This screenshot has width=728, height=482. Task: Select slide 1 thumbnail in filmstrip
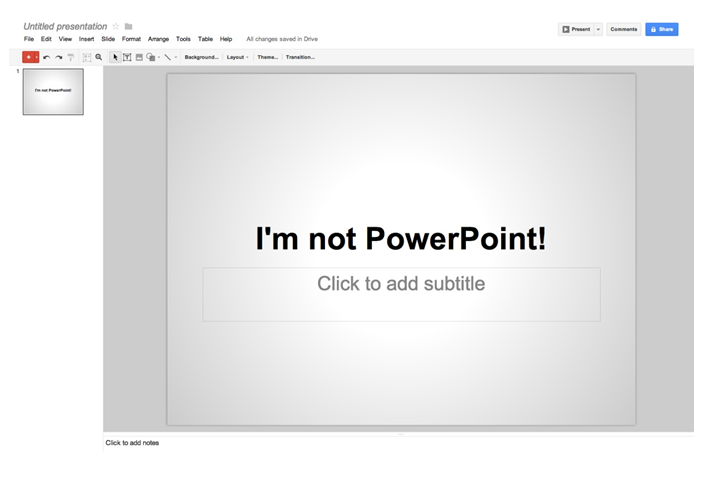click(53, 91)
